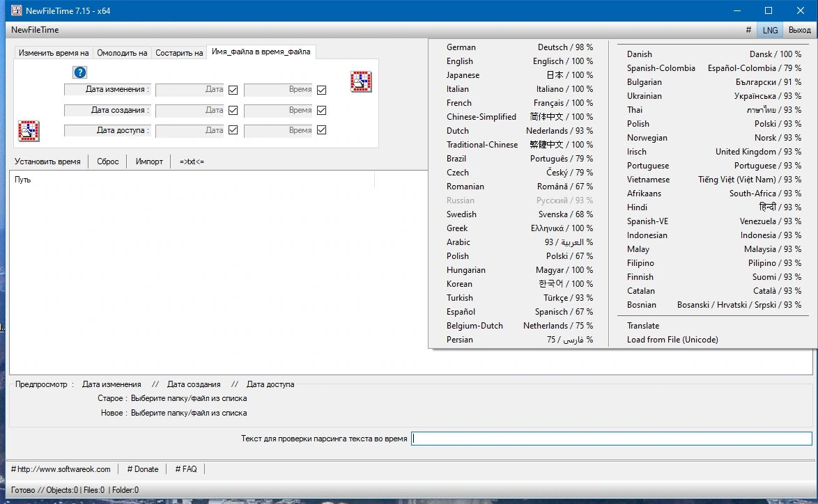Click Load from File (Unicode)

tap(713, 340)
